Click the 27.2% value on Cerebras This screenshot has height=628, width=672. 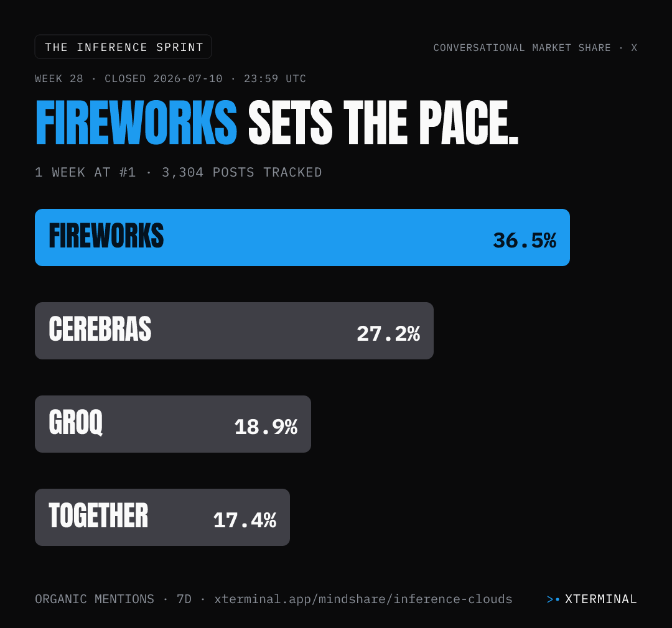(x=388, y=334)
